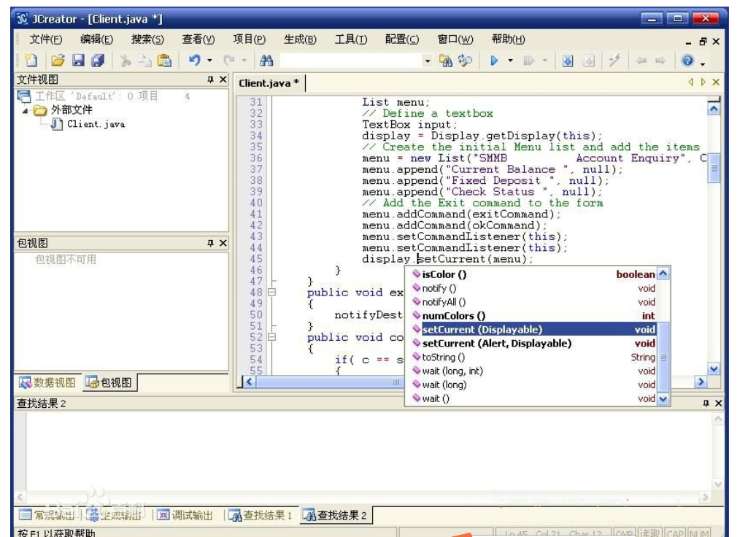Image resolution: width=756 pixels, height=537 pixels.
Task: Click the Save All toolbar icon
Action: 98,61
